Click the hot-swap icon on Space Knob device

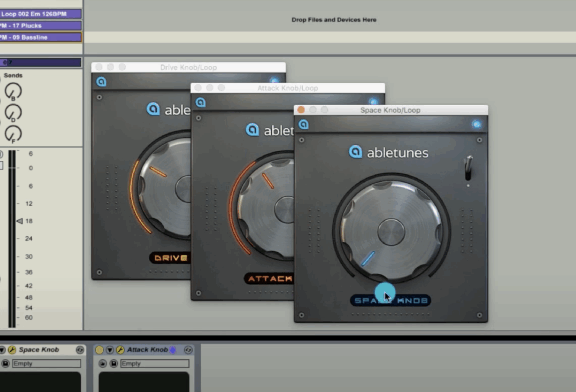tap(80, 350)
